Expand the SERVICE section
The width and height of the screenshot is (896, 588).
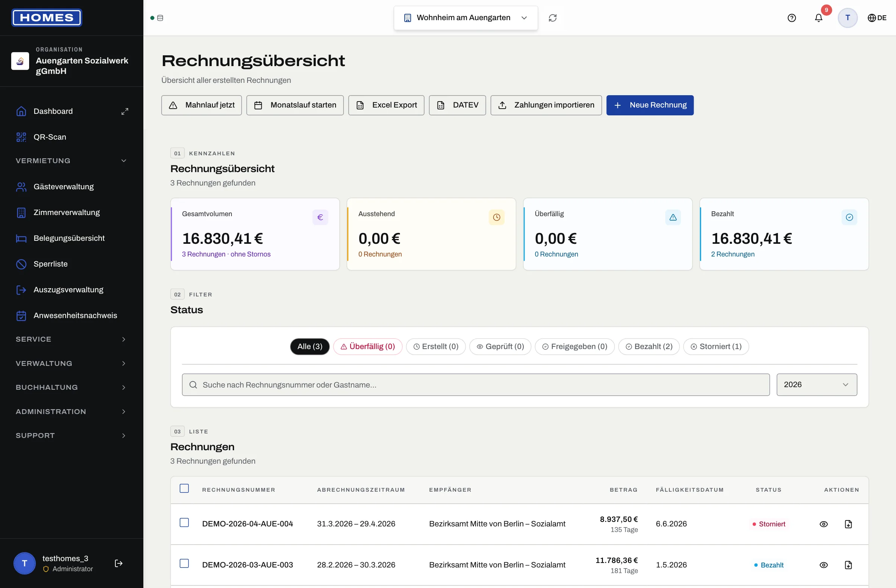[x=71, y=339]
